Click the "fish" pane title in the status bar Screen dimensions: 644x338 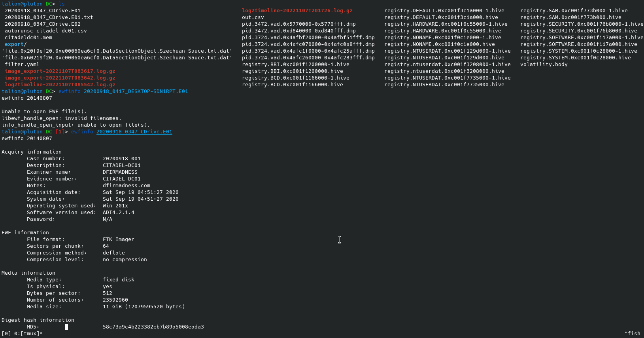(x=632, y=334)
